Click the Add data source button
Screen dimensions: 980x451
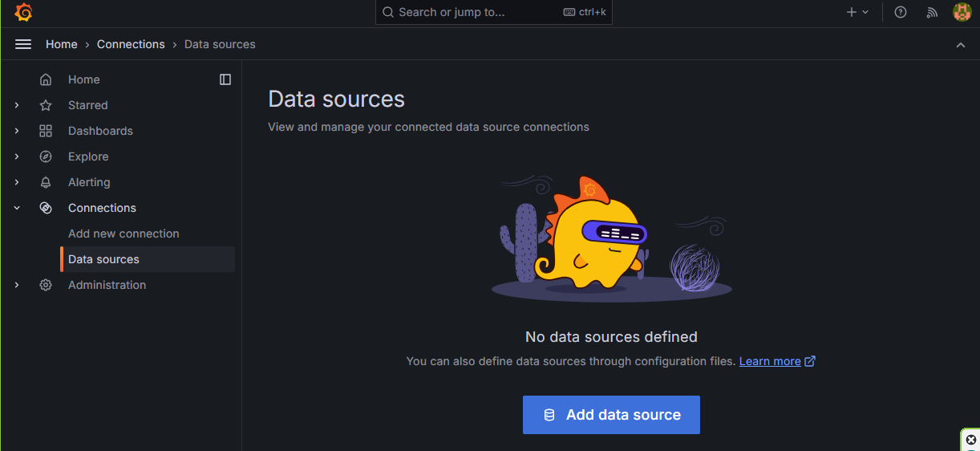(x=611, y=415)
